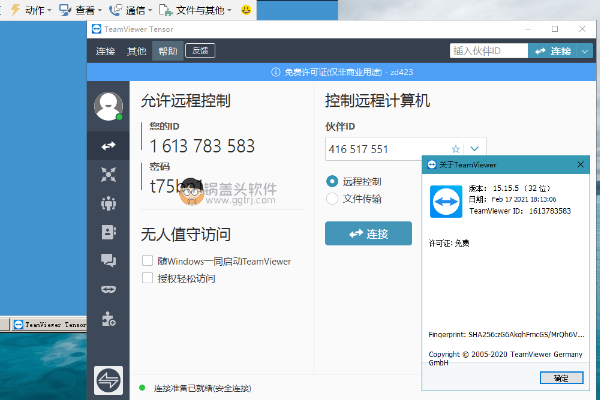Enable 随Windows一同启动TeamViewer checkbox
The width and height of the screenshot is (600, 400).
pyautogui.click(x=147, y=261)
